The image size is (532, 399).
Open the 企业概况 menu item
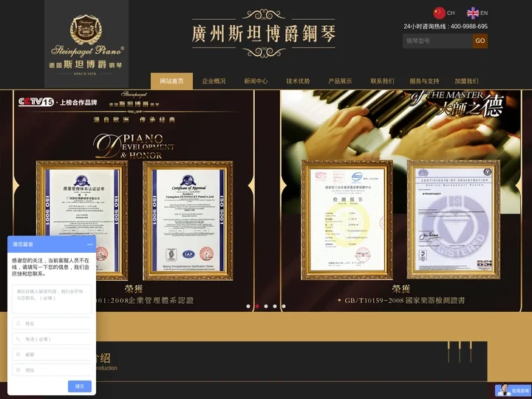coord(214,81)
